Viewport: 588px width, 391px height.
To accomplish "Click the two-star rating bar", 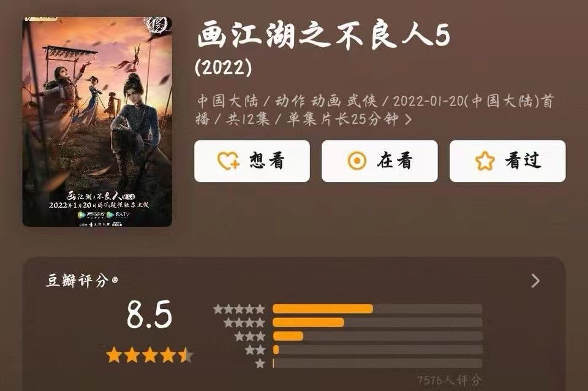I will (377, 350).
